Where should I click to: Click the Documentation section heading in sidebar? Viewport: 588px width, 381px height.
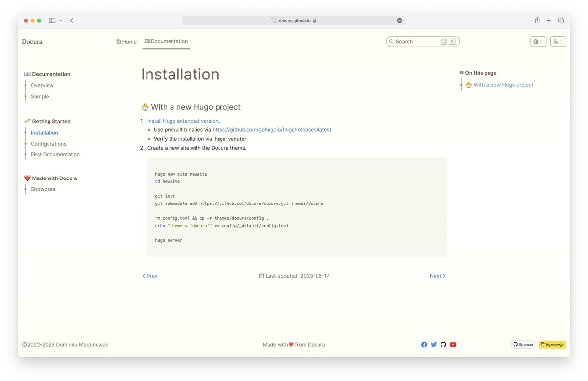point(48,74)
